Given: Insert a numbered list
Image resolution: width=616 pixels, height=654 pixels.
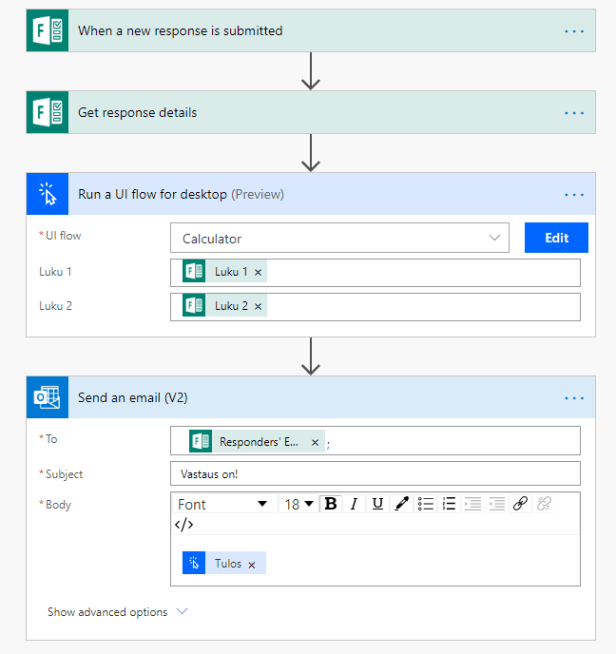Looking at the screenshot, I should [x=449, y=504].
